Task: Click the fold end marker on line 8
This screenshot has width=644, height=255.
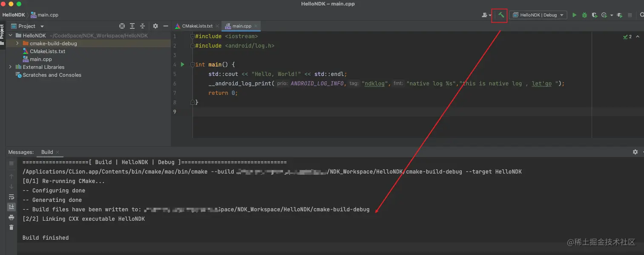Action: tap(193, 102)
